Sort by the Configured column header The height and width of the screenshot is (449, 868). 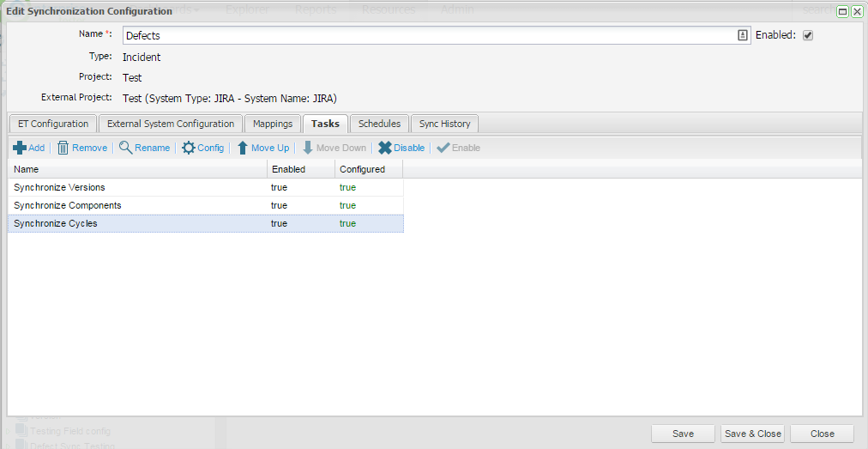[368, 169]
